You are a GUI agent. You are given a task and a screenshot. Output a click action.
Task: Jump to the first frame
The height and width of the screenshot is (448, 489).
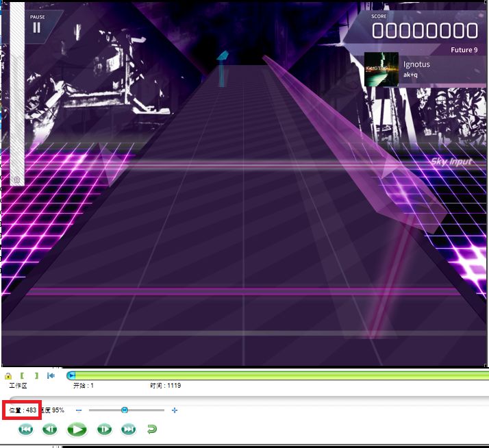(26, 430)
